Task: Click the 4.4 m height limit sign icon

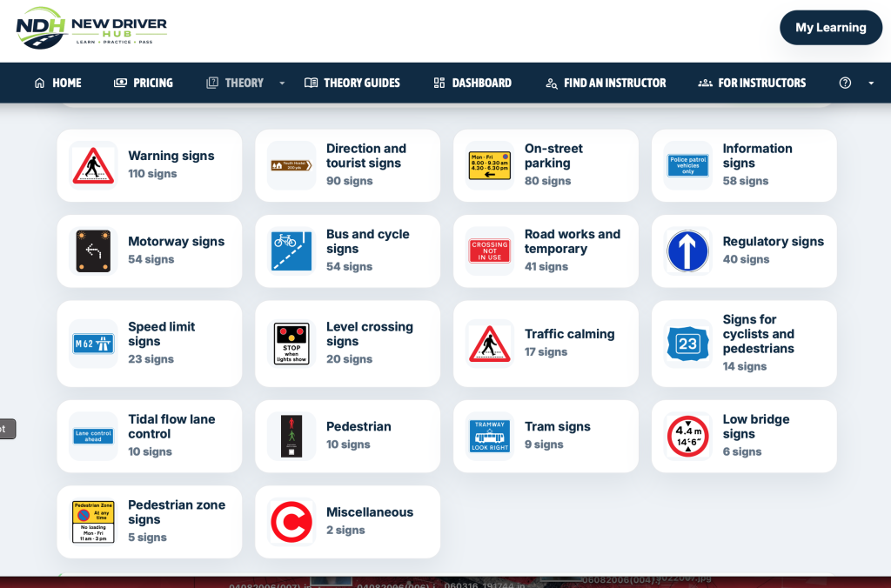Action: click(x=688, y=437)
